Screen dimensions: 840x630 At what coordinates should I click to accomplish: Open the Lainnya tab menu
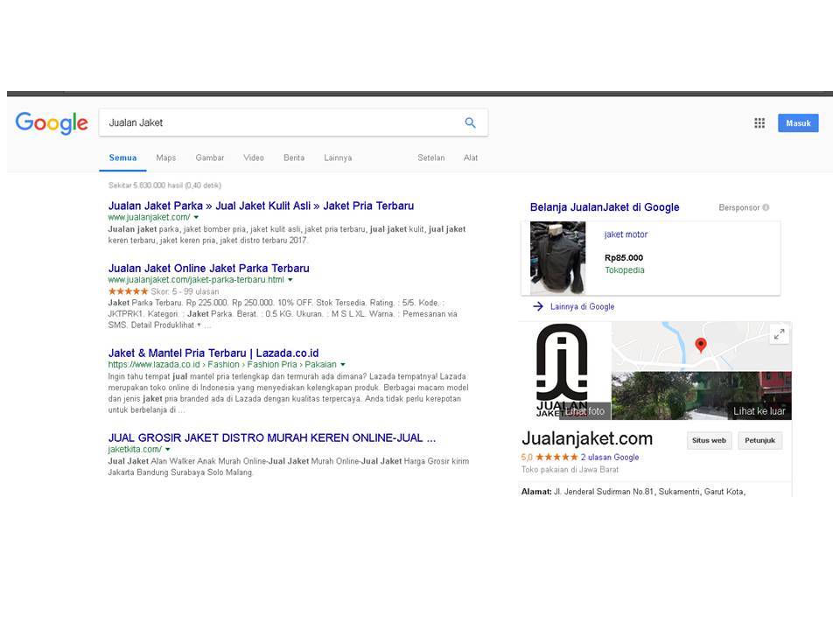338,157
